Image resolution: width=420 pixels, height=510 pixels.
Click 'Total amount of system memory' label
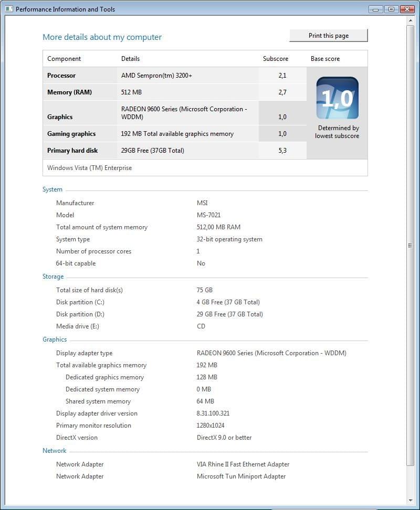[x=101, y=227]
